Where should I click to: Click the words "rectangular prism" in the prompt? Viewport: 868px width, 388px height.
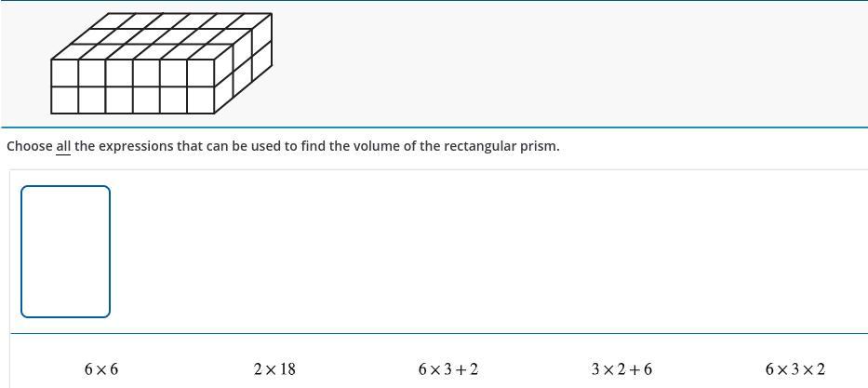501,147
